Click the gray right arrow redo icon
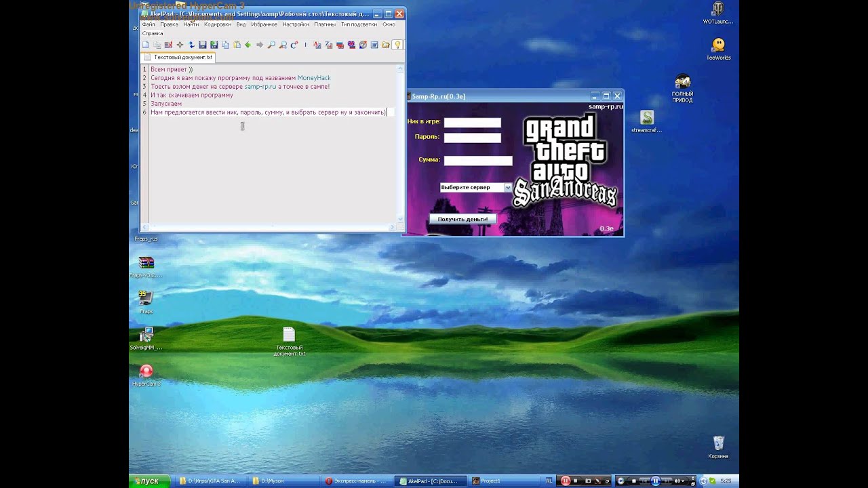The image size is (868, 488). tap(260, 45)
